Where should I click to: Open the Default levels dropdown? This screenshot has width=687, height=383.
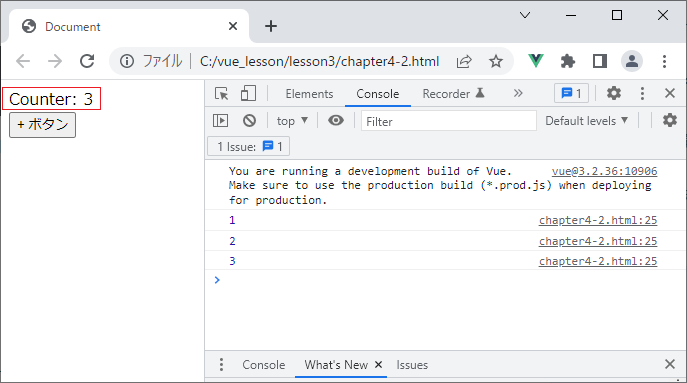click(586, 121)
